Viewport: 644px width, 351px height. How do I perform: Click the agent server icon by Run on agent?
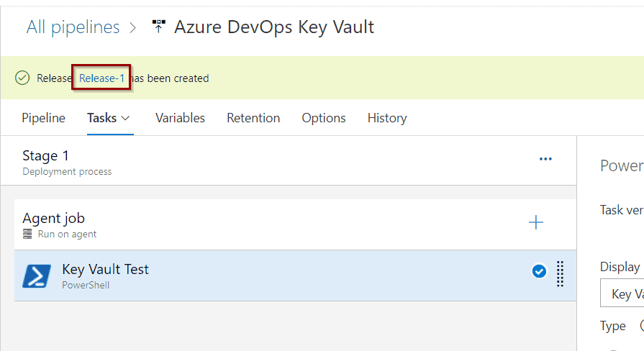click(x=27, y=234)
